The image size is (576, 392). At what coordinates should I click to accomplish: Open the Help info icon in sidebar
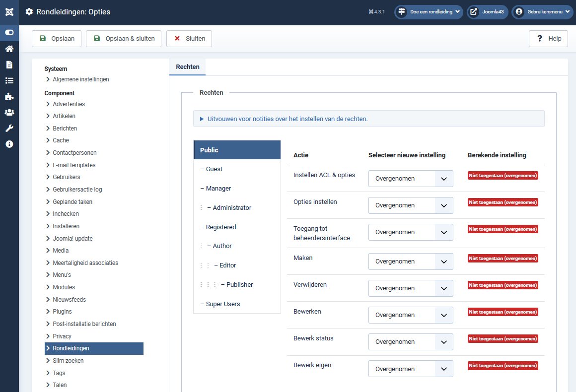(9, 144)
